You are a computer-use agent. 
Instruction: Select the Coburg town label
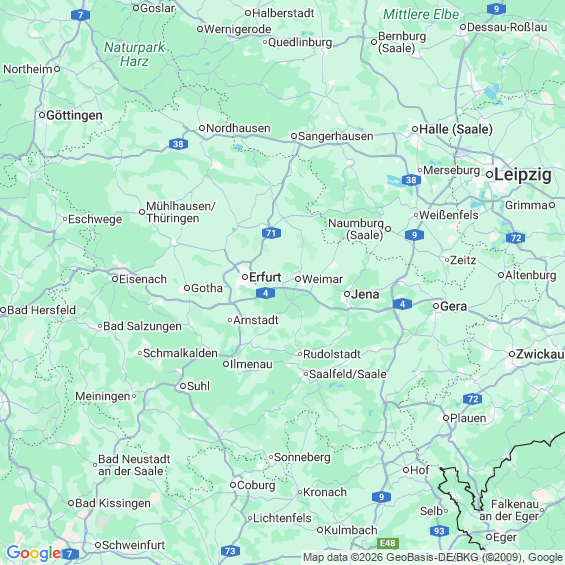click(x=256, y=485)
